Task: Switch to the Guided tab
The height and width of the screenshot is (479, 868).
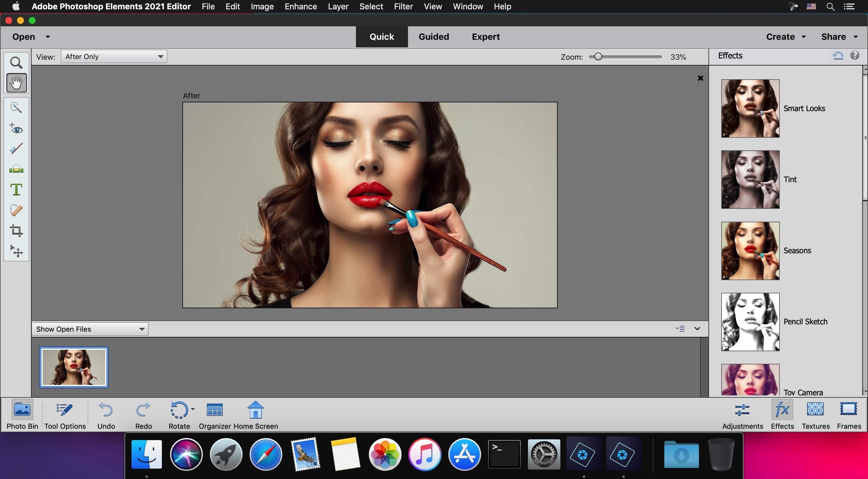Action: tap(434, 37)
